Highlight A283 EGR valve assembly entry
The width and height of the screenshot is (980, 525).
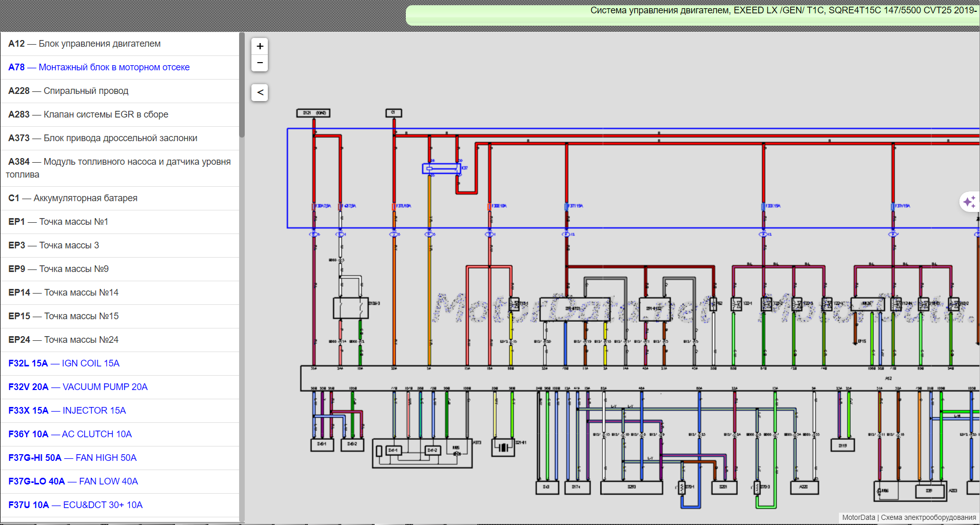88,114
